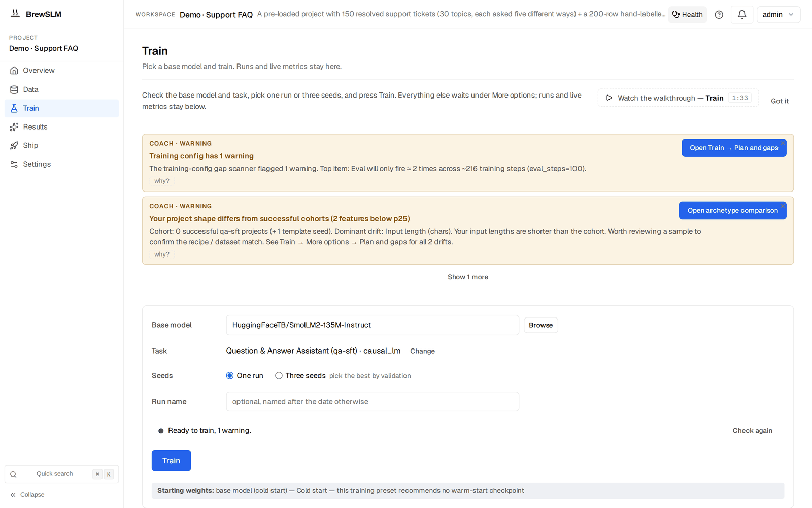This screenshot has height=508, width=812.
Task: Navigate to the Ship rocket item
Action: click(61, 145)
